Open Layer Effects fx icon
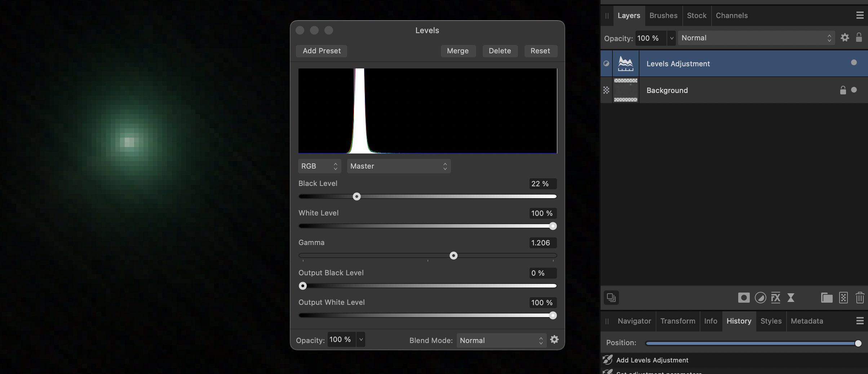 pos(776,298)
